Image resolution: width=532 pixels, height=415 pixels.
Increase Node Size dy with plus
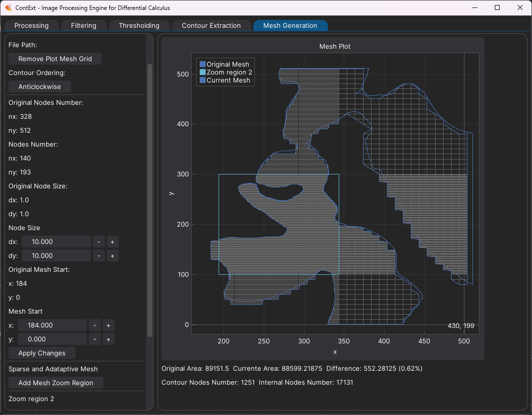[x=112, y=256]
